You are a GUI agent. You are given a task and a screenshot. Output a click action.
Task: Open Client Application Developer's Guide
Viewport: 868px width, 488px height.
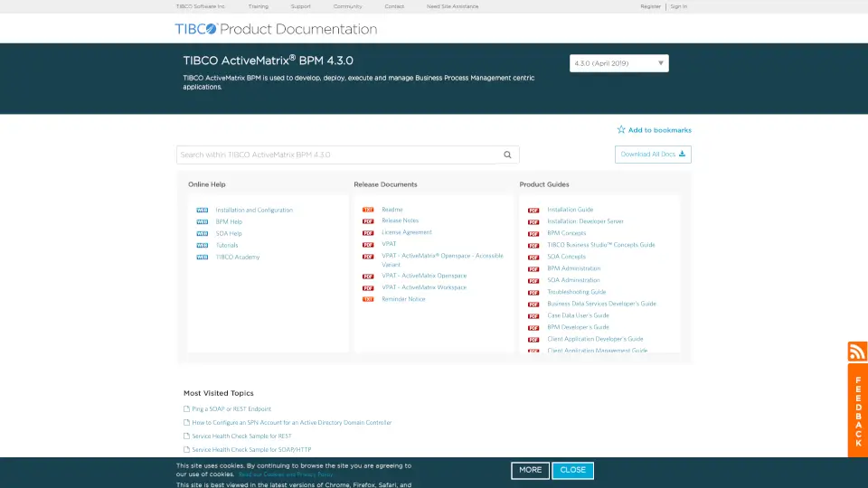(595, 339)
